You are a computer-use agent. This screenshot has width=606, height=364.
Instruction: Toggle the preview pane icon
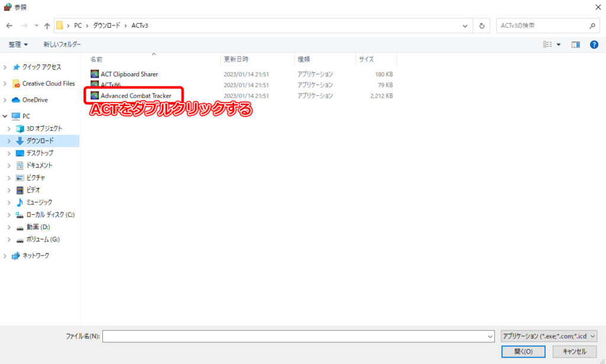coord(575,44)
